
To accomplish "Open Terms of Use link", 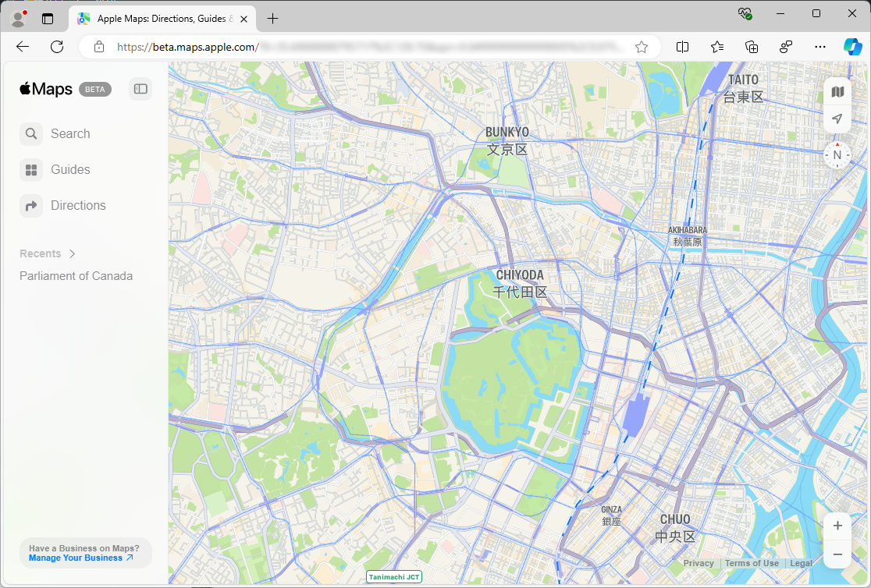I will (x=752, y=563).
